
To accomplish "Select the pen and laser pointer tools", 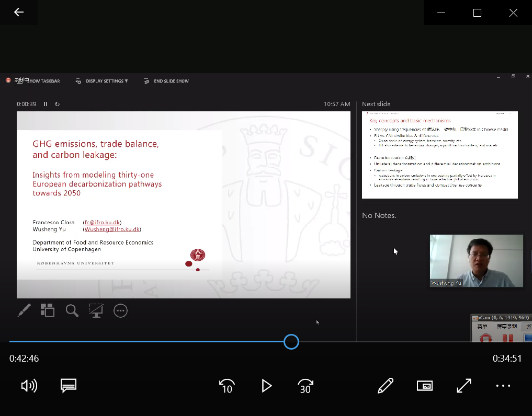I will click(x=24, y=310).
